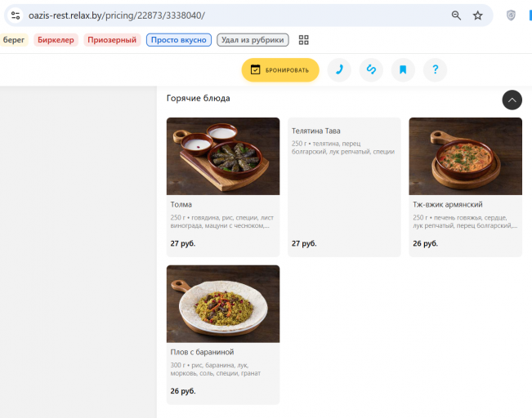532x418 pixels.
Task: Open the bookmarks grid icon
Action: pos(304,40)
